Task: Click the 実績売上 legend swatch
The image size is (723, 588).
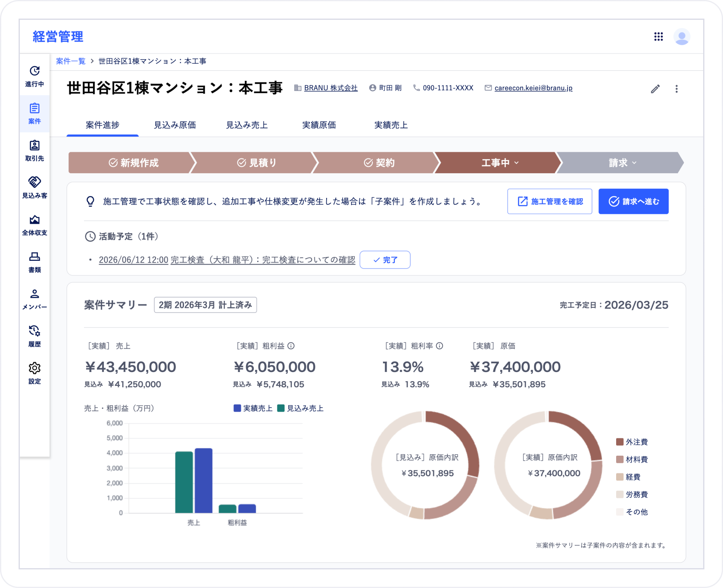Action: pyautogui.click(x=237, y=408)
